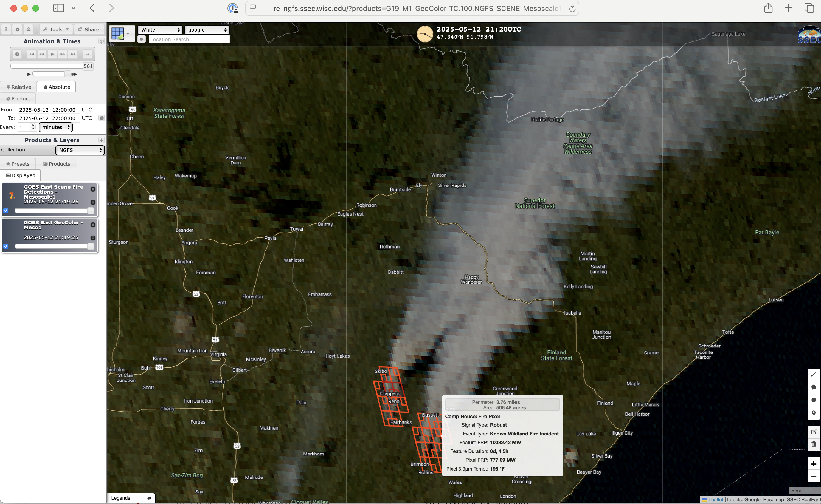The image size is (821, 504).
Task: Jump to first animation frame
Action: [x=32, y=54]
